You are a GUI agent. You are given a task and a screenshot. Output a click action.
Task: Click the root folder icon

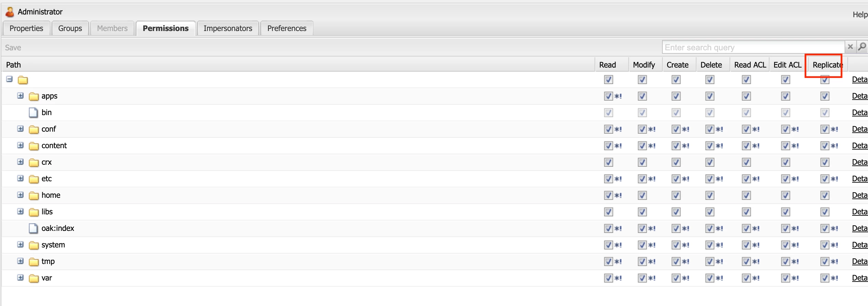(23, 80)
